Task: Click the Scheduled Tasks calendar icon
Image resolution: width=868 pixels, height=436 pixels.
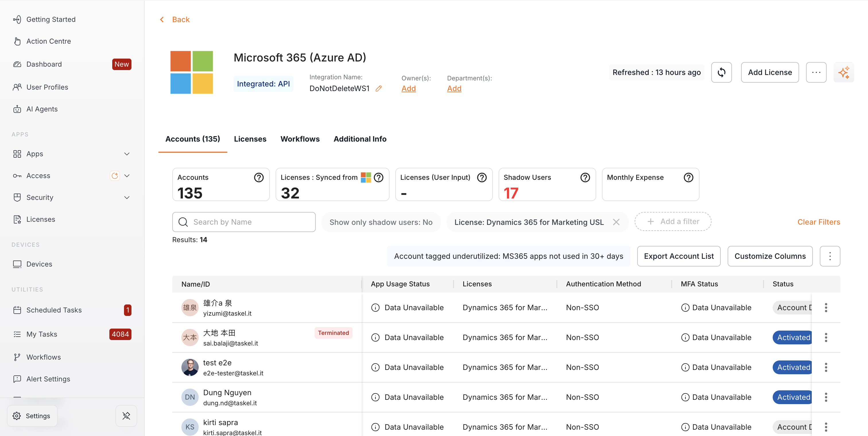Action: [x=17, y=310]
